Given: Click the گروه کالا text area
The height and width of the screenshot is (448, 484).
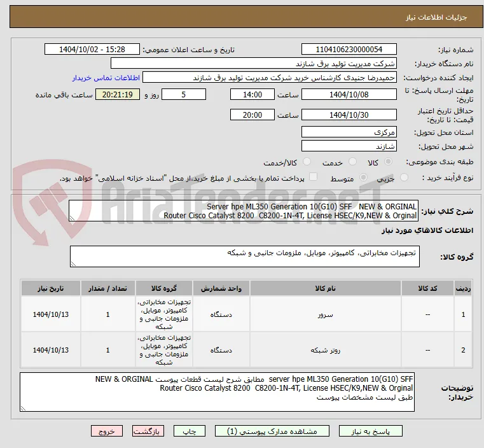Looking at the screenshot, I should point(244,256).
